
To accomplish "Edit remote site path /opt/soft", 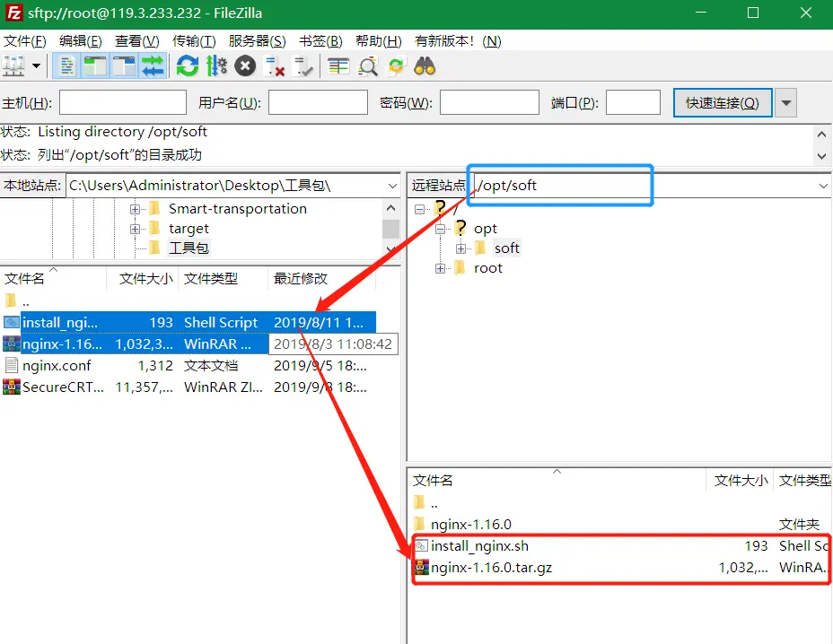I will point(645,186).
